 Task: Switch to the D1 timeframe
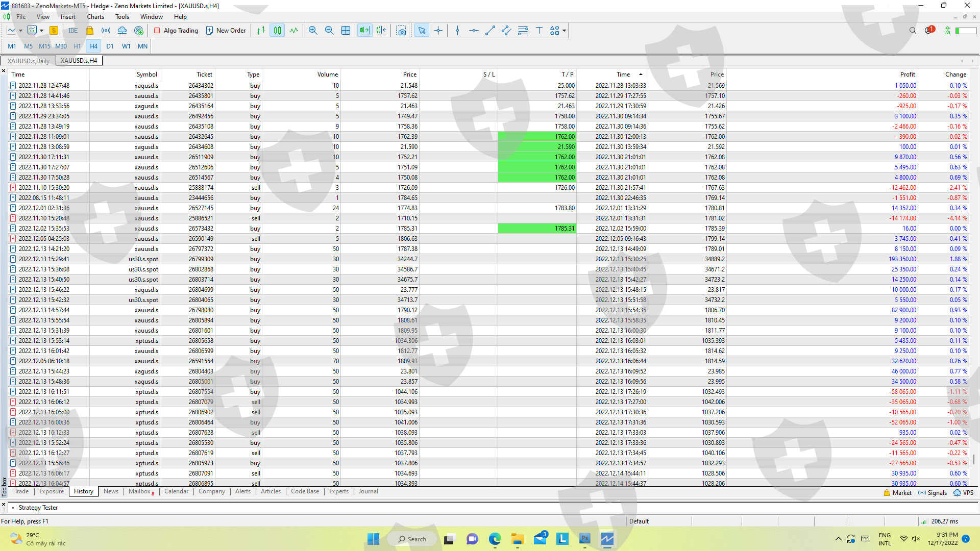pyautogui.click(x=110, y=46)
